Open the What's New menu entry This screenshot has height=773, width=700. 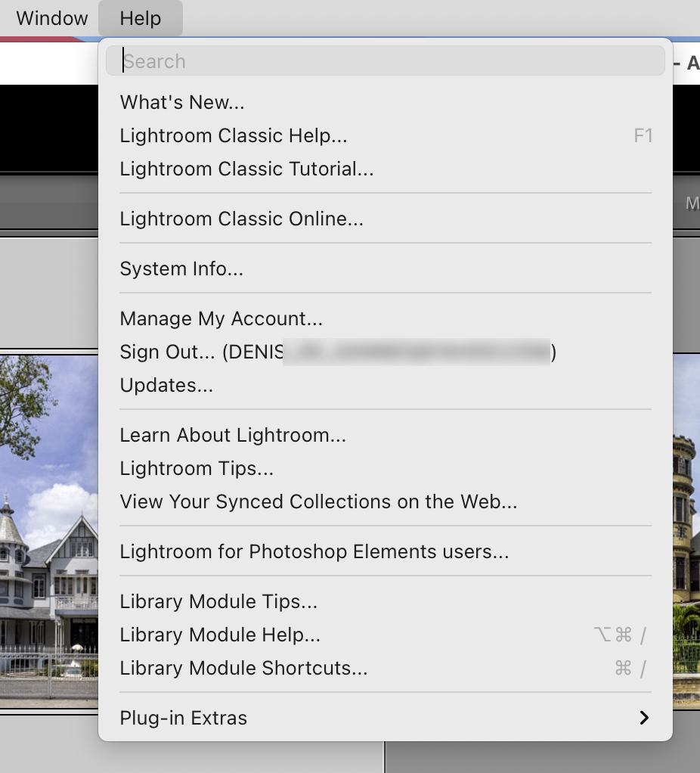tap(181, 102)
